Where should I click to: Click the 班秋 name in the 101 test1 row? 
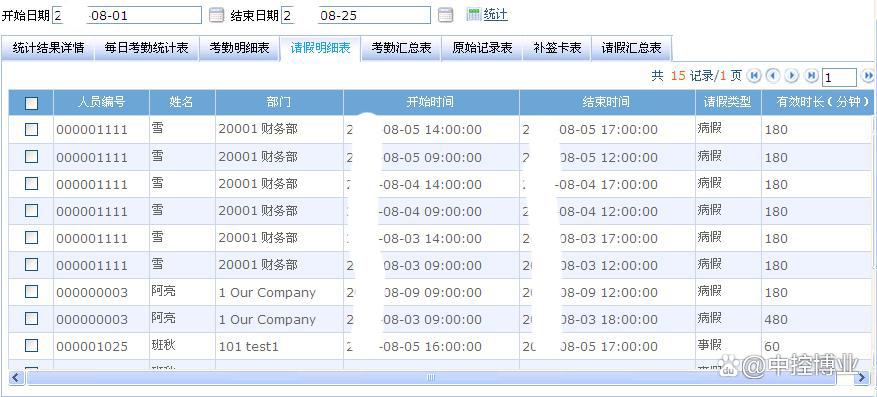(163, 345)
